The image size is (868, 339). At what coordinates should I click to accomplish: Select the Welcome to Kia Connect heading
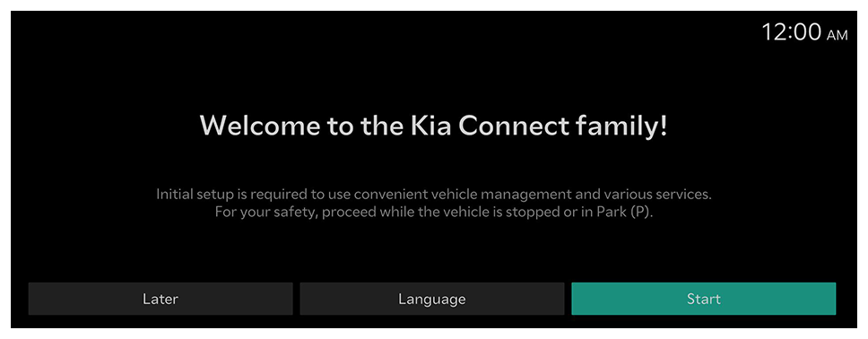[433, 126]
